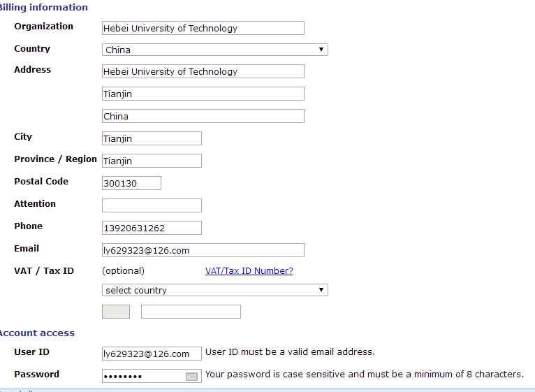Image resolution: width=535 pixels, height=392 pixels.
Task: Open the Country dropdown showing China
Action: pos(214,50)
